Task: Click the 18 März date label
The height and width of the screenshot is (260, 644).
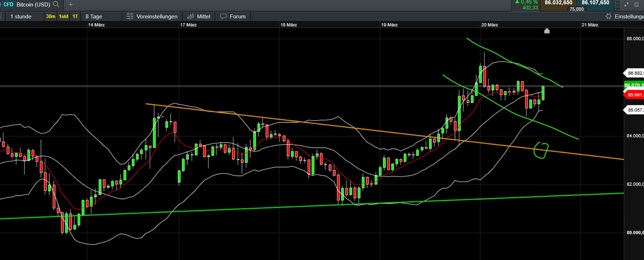Action: pyautogui.click(x=289, y=25)
